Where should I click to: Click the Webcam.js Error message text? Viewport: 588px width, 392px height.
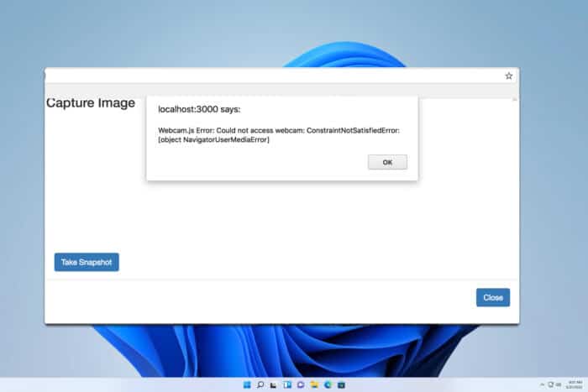coord(279,135)
